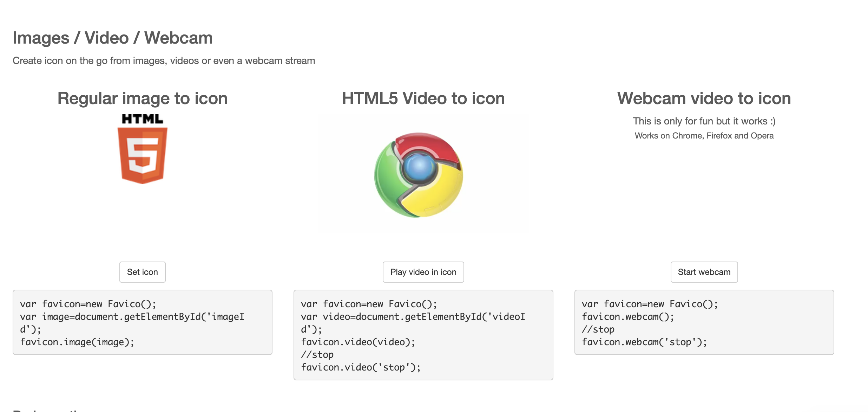The height and width of the screenshot is (412, 868).
Task: Select the webcam code snippet
Action: click(x=704, y=322)
